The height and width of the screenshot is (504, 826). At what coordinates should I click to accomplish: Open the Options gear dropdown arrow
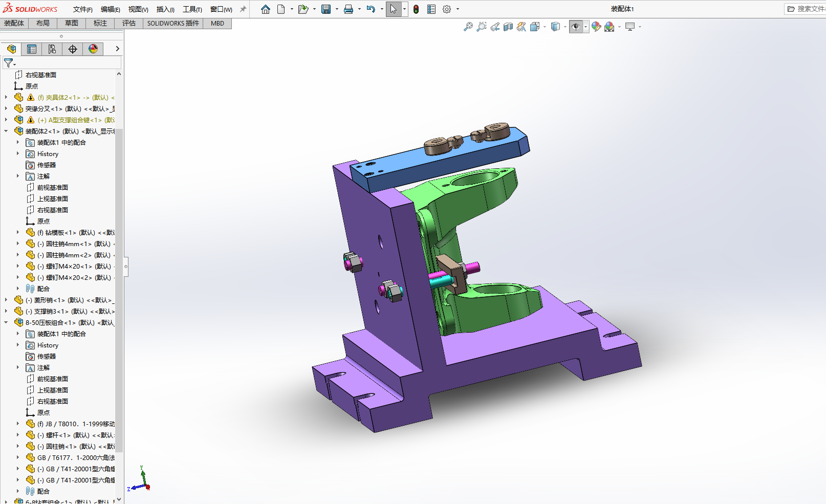coord(458,9)
